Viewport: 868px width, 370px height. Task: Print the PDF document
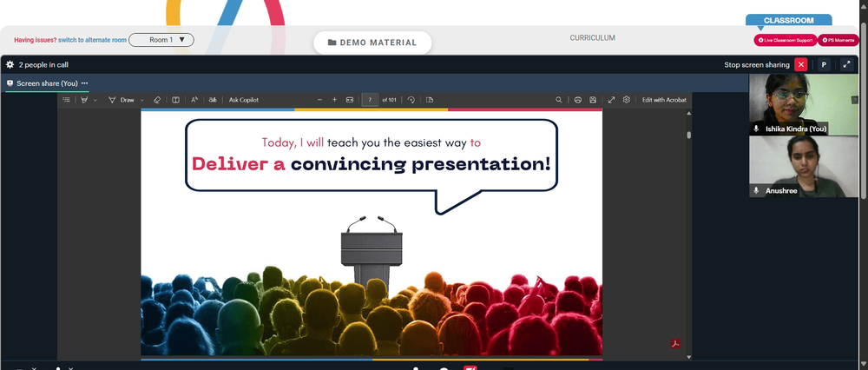(x=578, y=100)
